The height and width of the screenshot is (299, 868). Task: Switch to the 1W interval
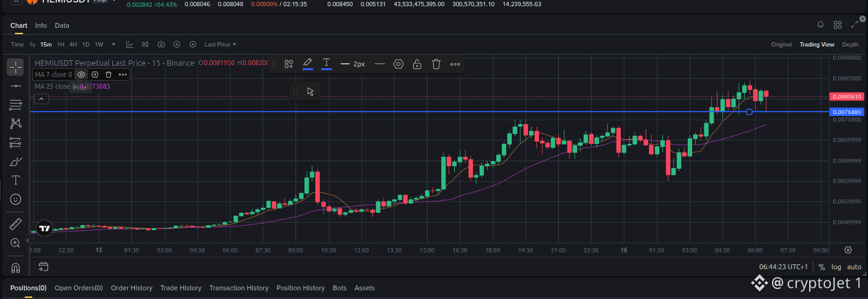[99, 45]
